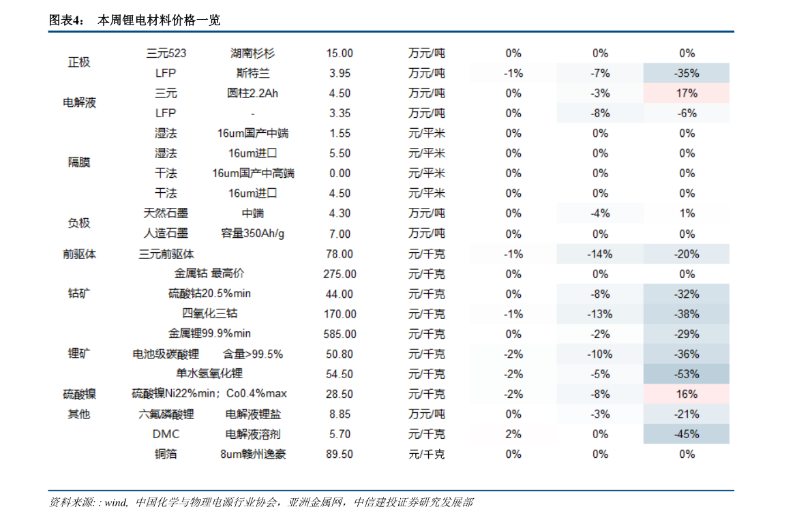Click the -53% dark blue cell
The width and height of the screenshot is (812, 522).
pos(686,374)
